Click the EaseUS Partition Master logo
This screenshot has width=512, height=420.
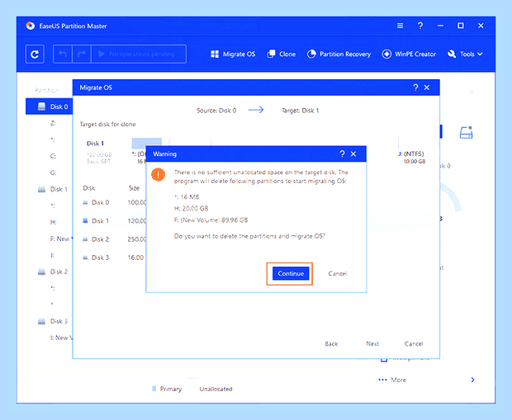31,26
